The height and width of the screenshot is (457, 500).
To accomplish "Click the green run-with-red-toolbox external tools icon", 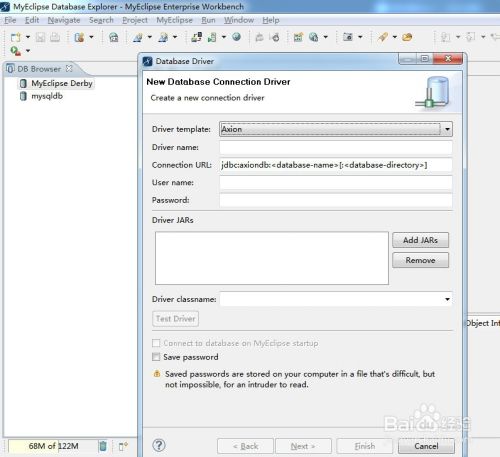I will tap(16, 51).
